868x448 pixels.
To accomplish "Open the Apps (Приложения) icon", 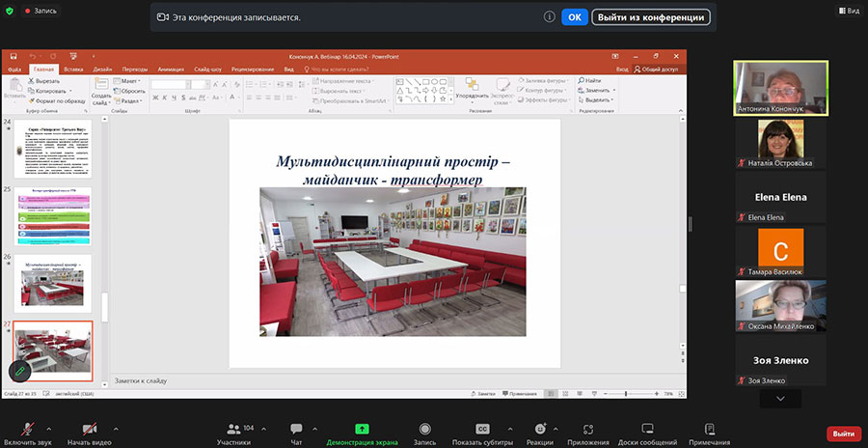I will point(587,429).
